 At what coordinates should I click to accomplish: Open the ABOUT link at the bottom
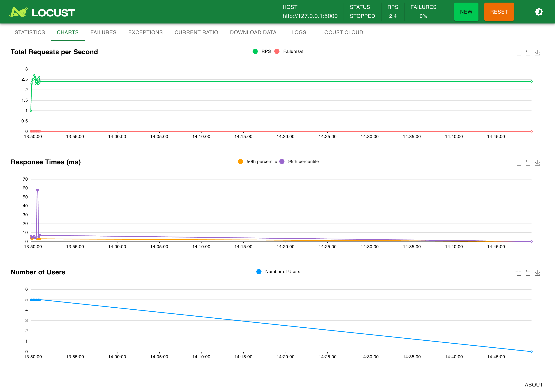pyautogui.click(x=534, y=384)
